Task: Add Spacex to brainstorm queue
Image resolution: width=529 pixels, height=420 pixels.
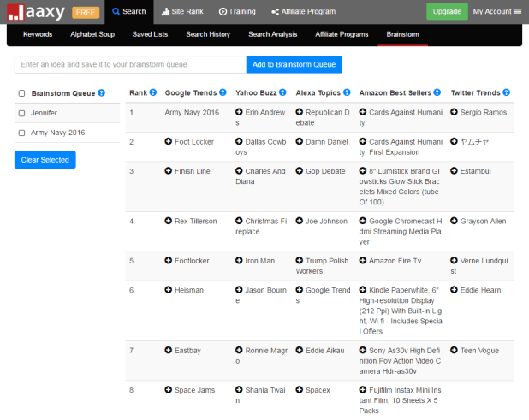Action: (300, 390)
